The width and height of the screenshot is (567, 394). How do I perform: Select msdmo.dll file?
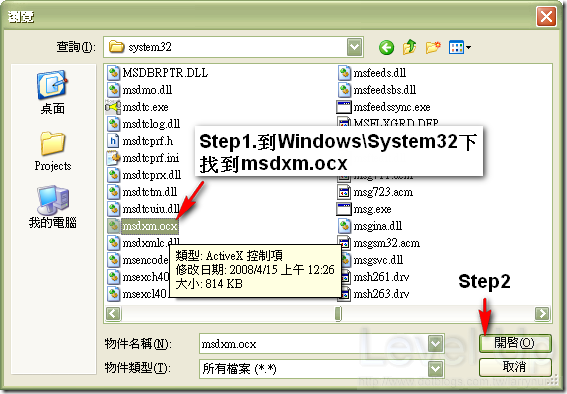(x=140, y=90)
